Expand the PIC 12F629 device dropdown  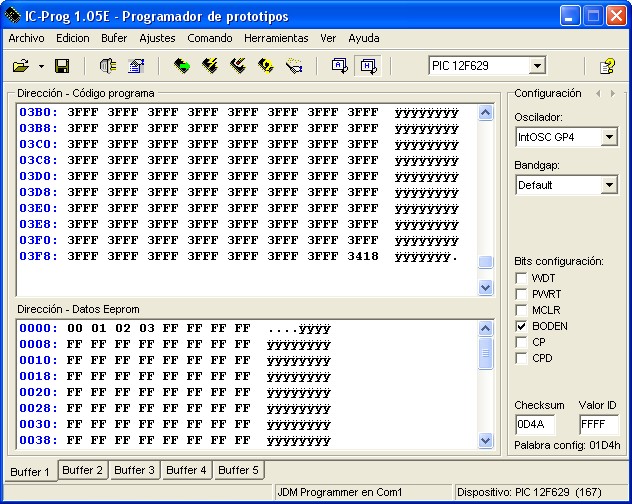coord(537,66)
